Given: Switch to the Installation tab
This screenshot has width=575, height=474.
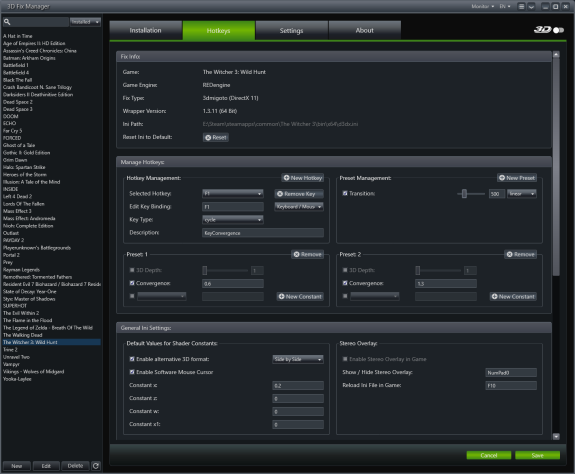Looking at the screenshot, I should pos(146,30).
